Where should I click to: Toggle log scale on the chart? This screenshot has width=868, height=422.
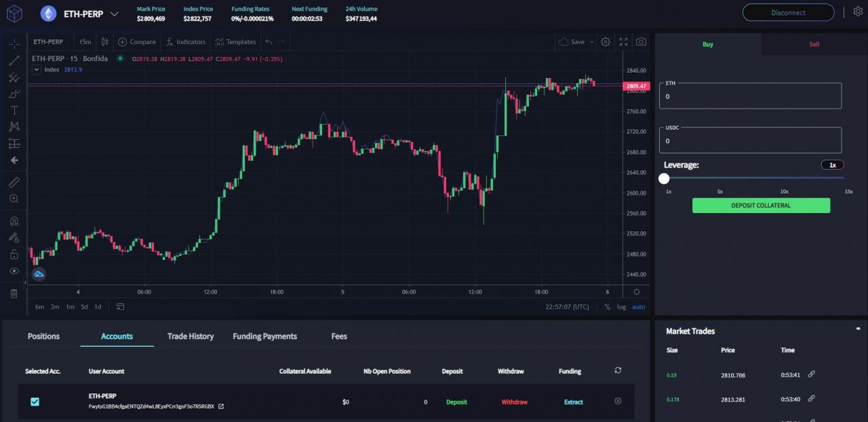point(621,307)
